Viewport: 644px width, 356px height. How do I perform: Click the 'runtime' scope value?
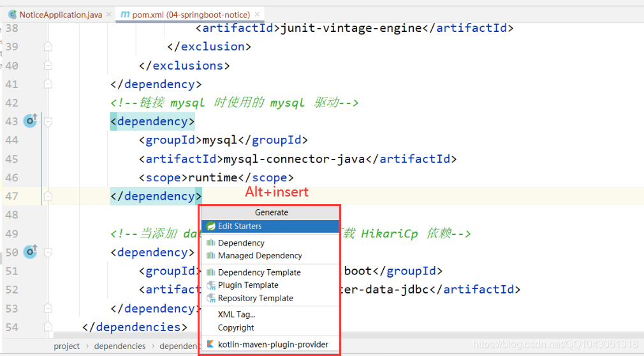coord(213,177)
